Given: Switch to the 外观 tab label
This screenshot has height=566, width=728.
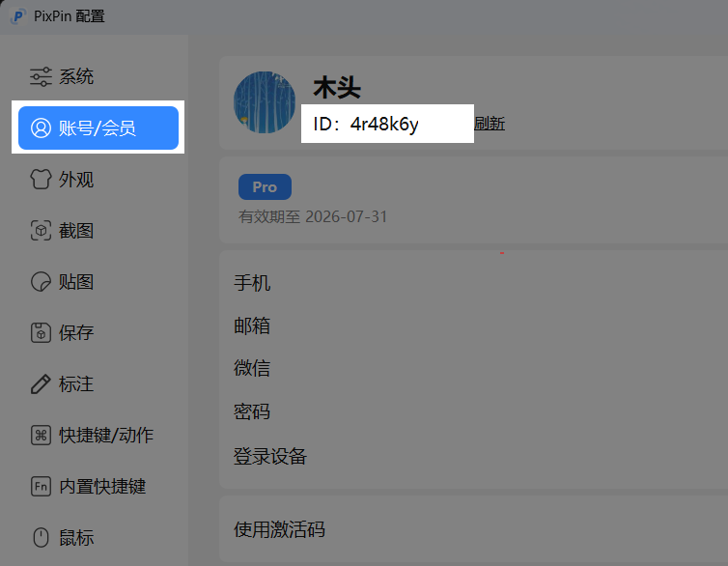Looking at the screenshot, I should pos(76,180).
